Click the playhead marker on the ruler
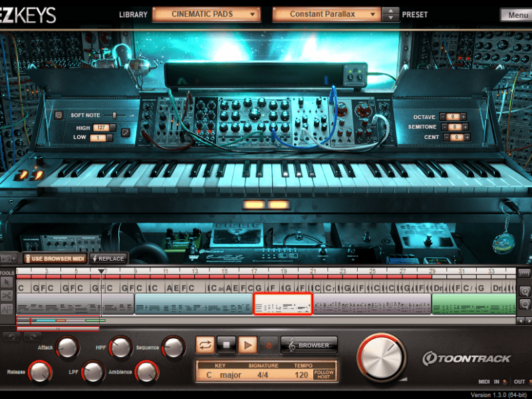The height and width of the screenshot is (399, 532). [x=101, y=271]
